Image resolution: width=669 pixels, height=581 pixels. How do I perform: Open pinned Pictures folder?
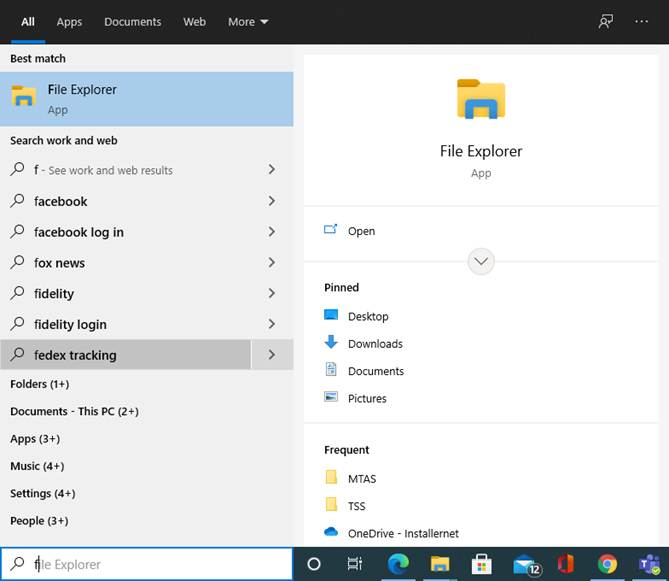click(x=367, y=398)
